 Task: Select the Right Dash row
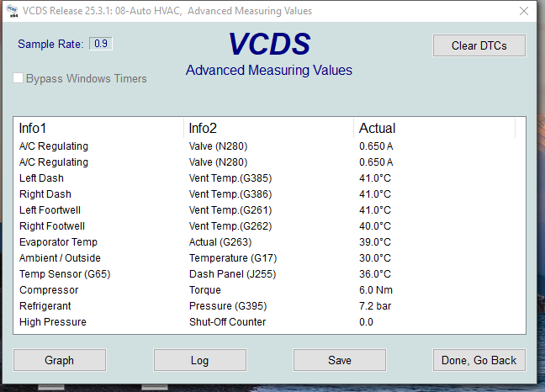point(269,194)
